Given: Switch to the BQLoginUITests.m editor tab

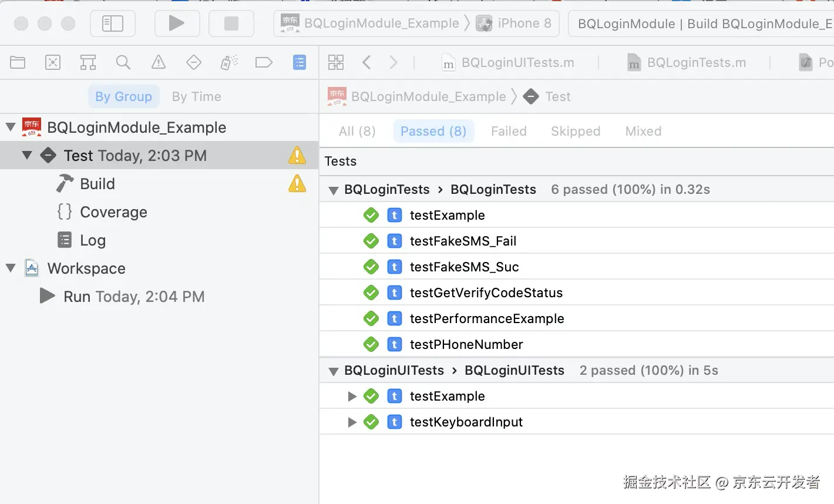Looking at the screenshot, I should coord(517,63).
